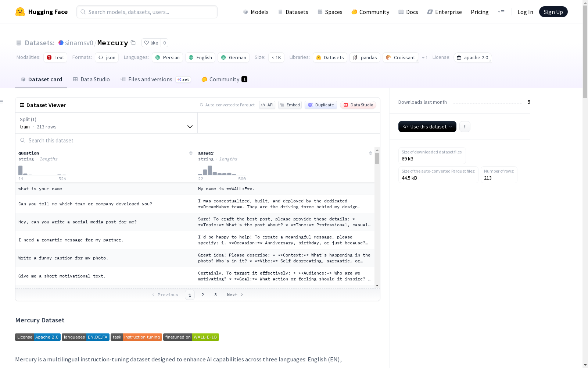Image resolution: width=588 pixels, height=368 pixels.
Task: Open Models page in top navigation
Action: click(x=256, y=12)
